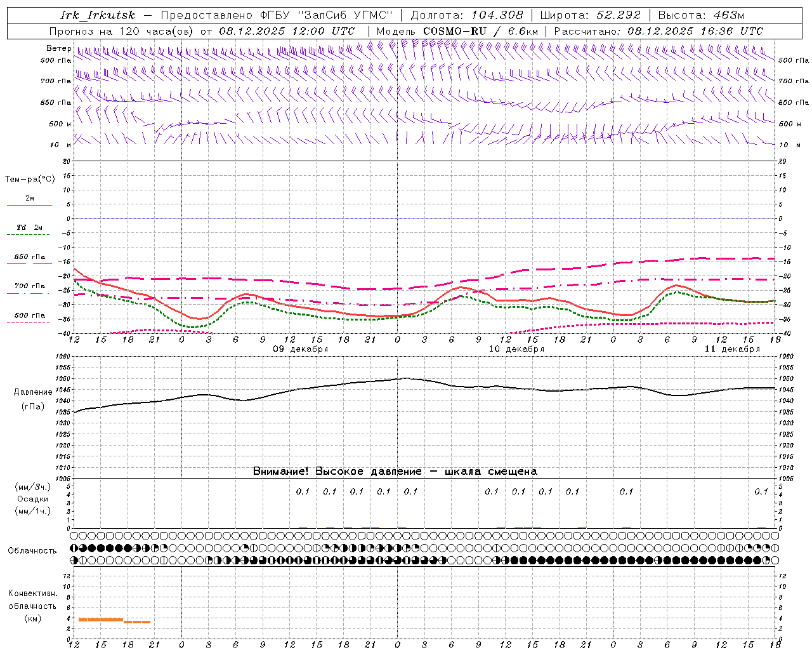Click the 'Тем-ра(°C)' axis label
The image size is (812, 650).
[30, 180]
